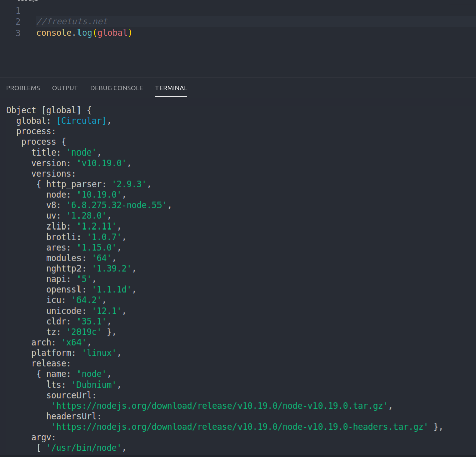Place cursor in the //freetuts.net comment

coord(72,21)
